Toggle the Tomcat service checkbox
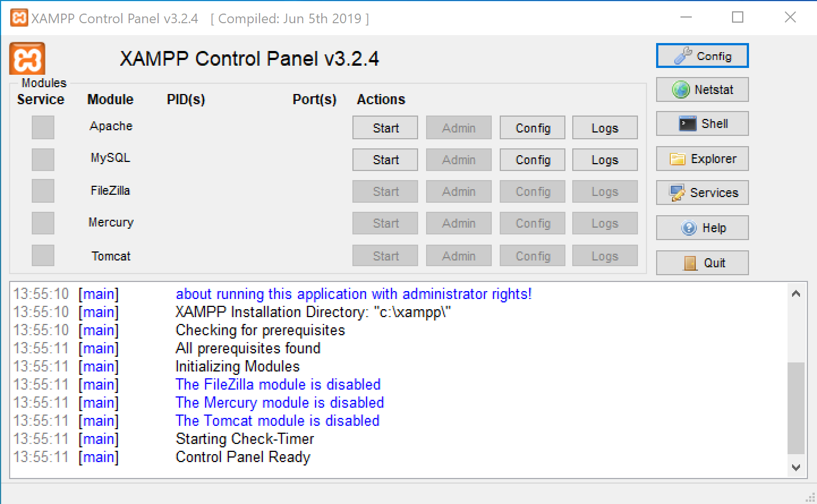The height and width of the screenshot is (504, 817). 43,255
